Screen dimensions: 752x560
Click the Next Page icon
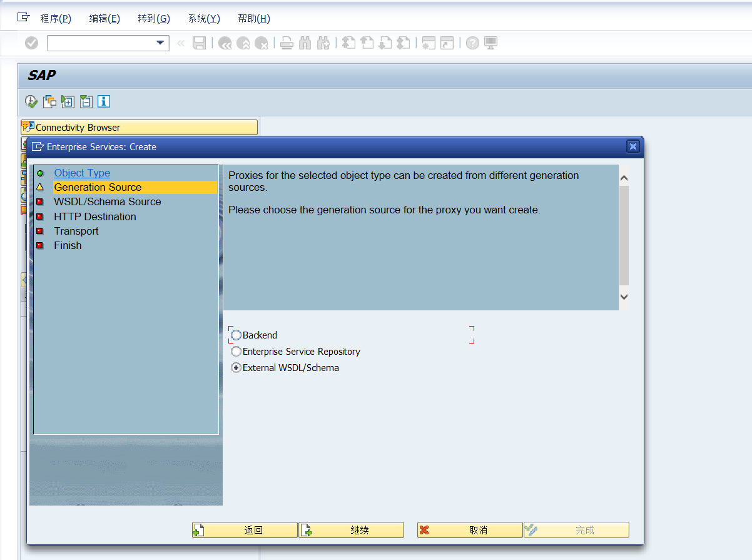[x=385, y=43]
